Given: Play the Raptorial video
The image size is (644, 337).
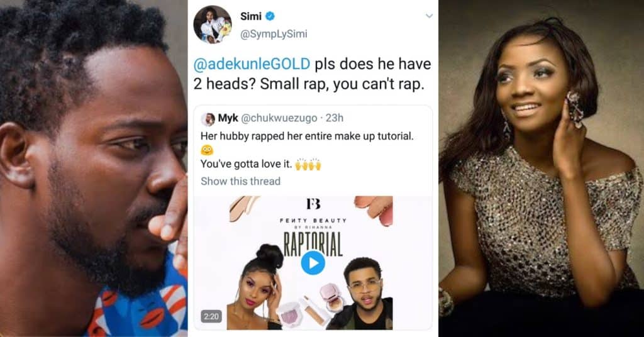Looking at the screenshot, I should coord(313,263).
